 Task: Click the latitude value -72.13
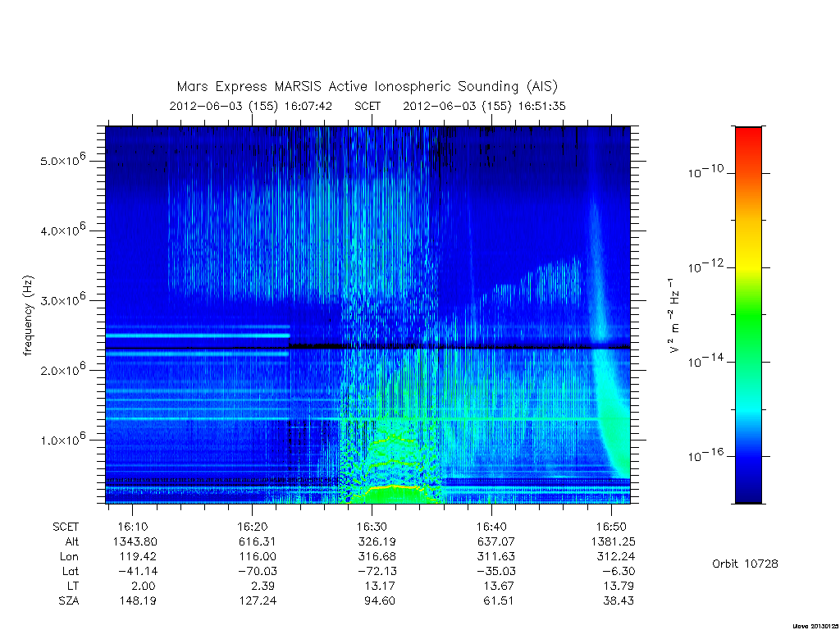[377, 571]
